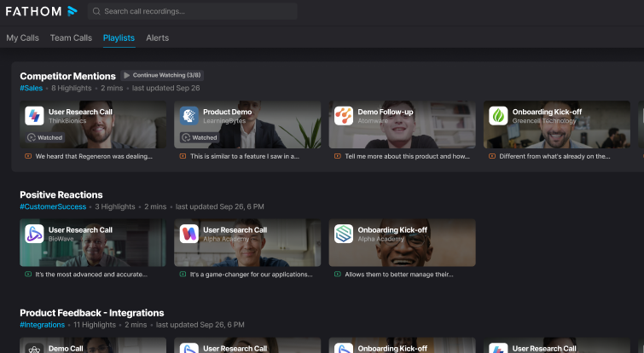This screenshot has width=644, height=353.
Task: Click the ThinkBionics company logo icon
Action: click(34, 116)
